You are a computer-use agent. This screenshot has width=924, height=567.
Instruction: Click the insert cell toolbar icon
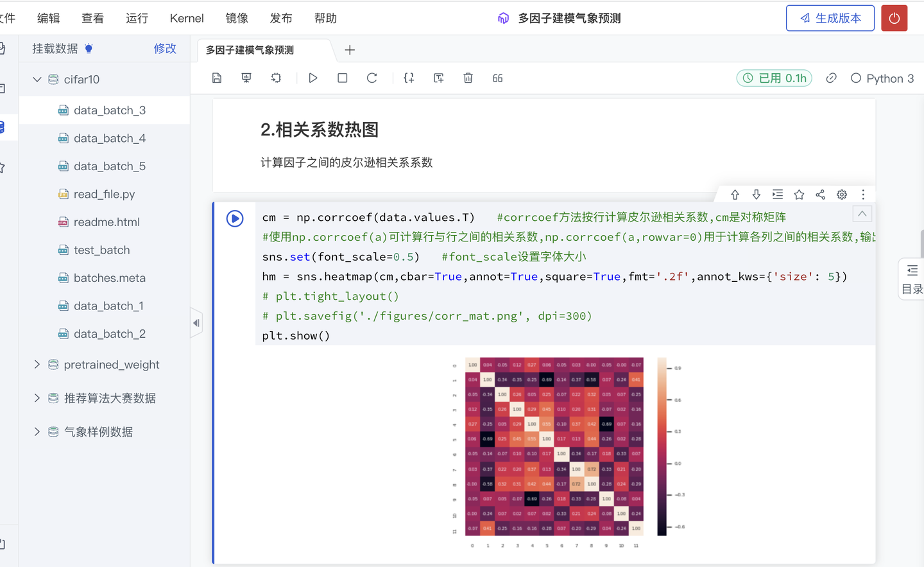tap(439, 78)
